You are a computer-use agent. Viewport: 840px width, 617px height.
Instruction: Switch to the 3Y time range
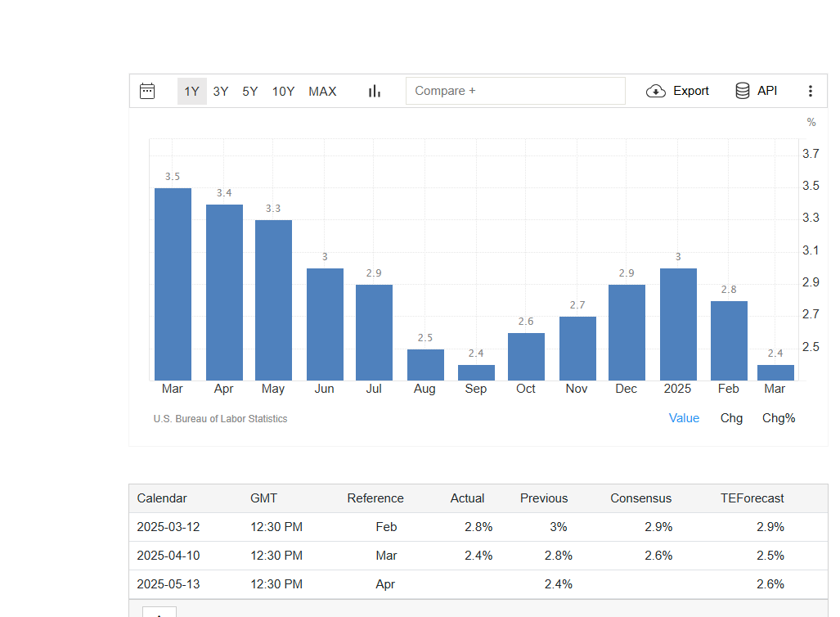pos(221,91)
